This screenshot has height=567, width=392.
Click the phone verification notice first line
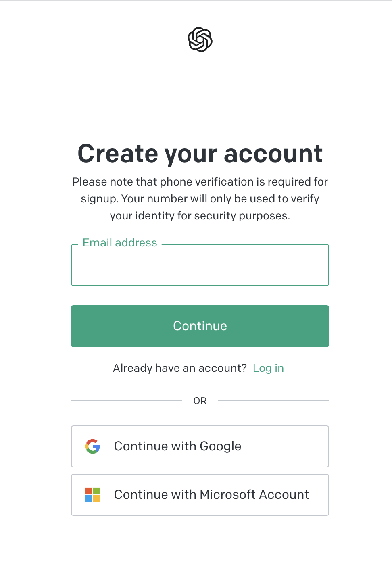(200, 182)
